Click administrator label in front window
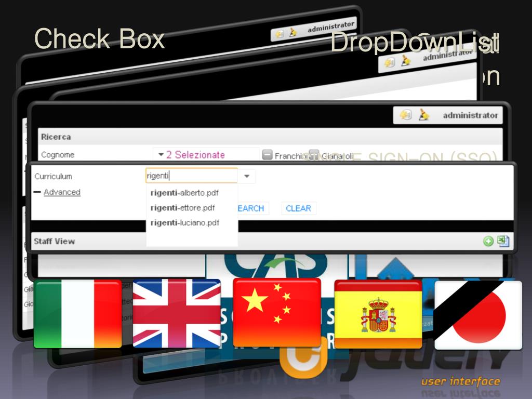This screenshot has height=399, width=532. tap(470, 115)
